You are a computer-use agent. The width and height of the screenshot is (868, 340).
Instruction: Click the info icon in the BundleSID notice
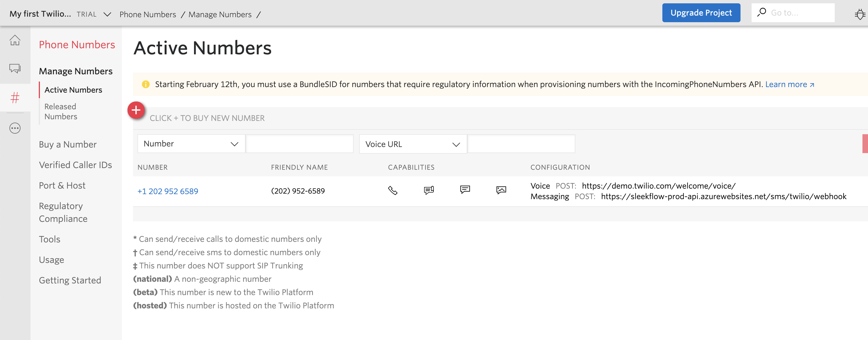pos(145,84)
